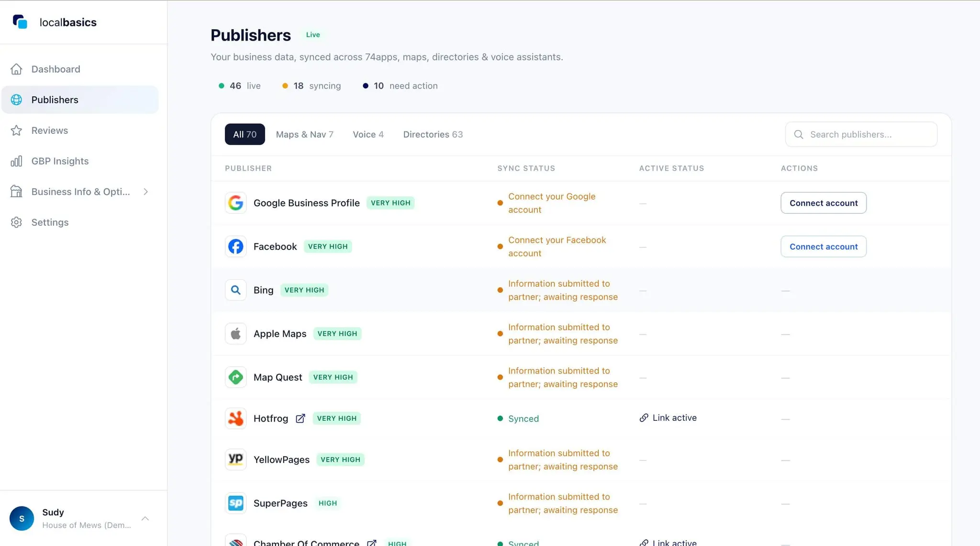Image resolution: width=980 pixels, height=546 pixels.
Task: Click Hotfrog's Link active text
Action: pos(675,418)
